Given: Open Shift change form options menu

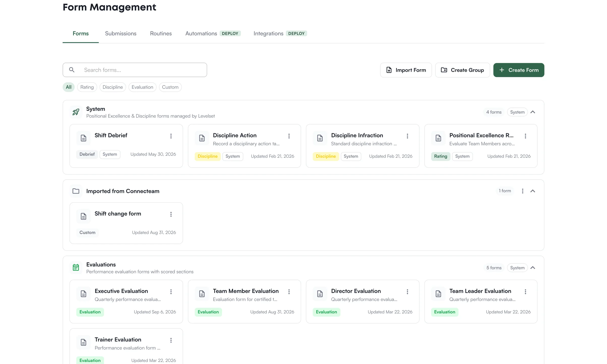Looking at the screenshot, I should pos(171,214).
